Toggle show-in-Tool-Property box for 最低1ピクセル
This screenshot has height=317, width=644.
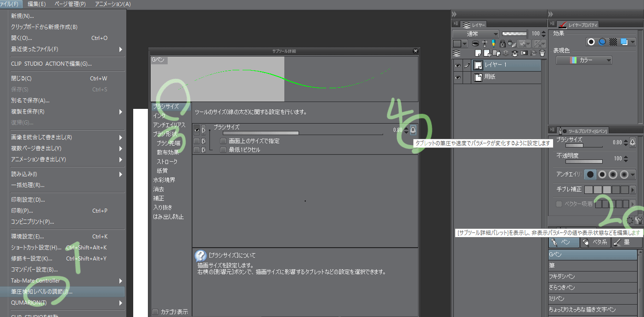197,150
